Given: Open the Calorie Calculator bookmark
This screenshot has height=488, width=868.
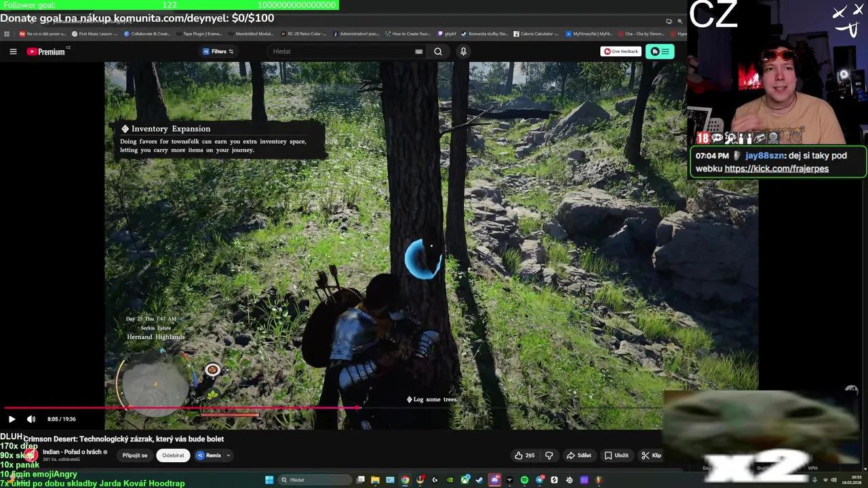Looking at the screenshot, I should (x=536, y=34).
